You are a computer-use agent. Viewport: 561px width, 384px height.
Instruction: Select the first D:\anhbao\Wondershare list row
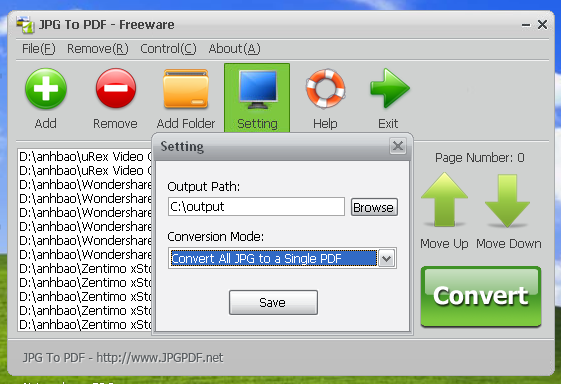85,184
